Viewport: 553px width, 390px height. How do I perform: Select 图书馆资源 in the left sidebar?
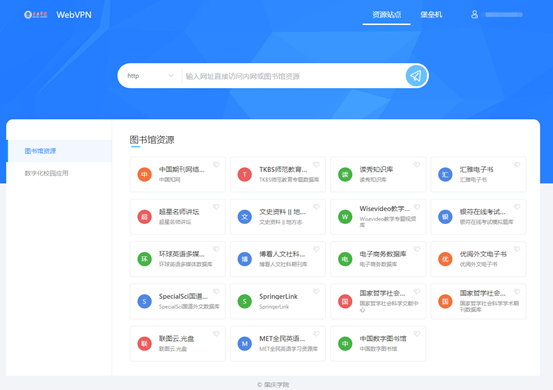[x=59, y=151]
